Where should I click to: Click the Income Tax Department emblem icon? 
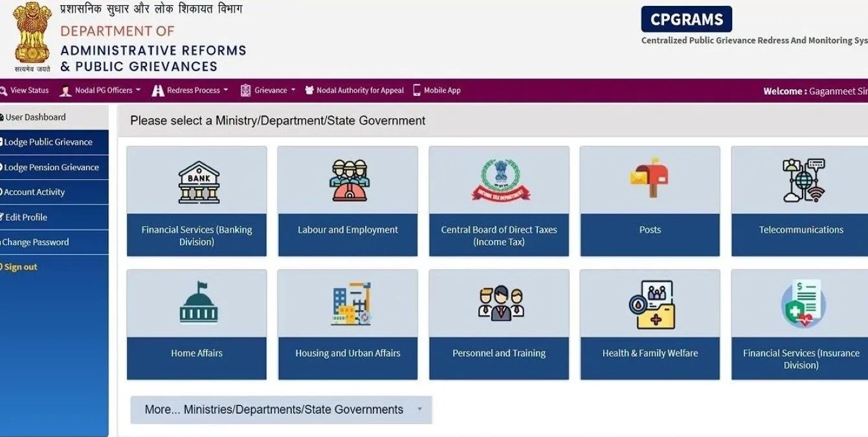point(500,181)
